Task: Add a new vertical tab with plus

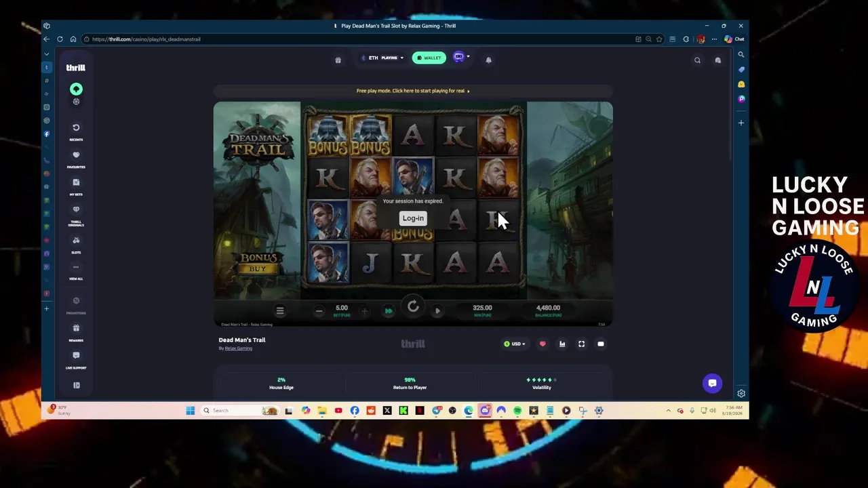Action: point(47,309)
